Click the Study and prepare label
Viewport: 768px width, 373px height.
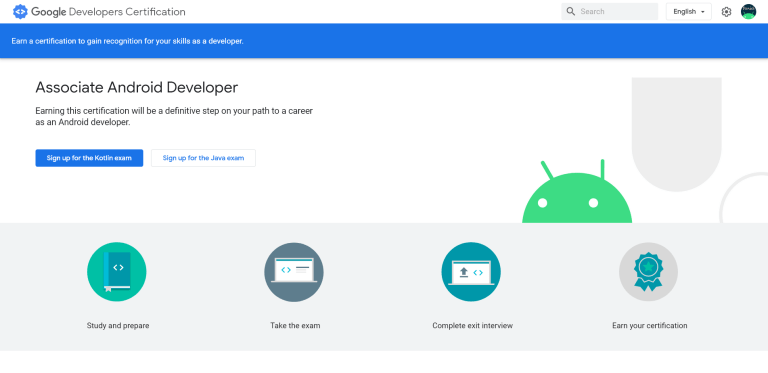tap(118, 326)
